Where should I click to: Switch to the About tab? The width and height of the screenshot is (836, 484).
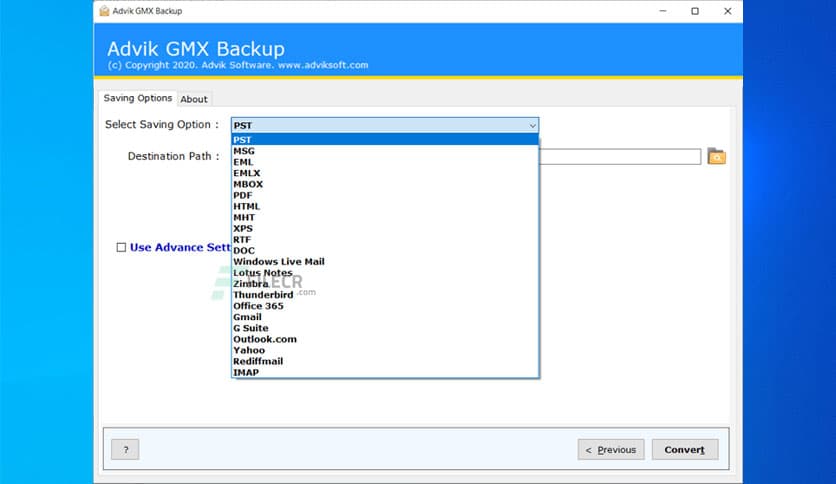tap(194, 99)
